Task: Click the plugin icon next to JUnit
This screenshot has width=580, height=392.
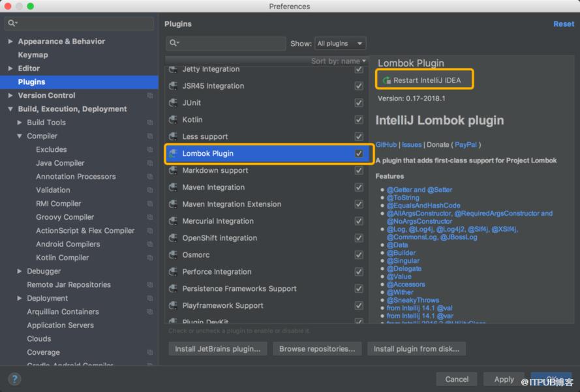Action: tap(173, 103)
